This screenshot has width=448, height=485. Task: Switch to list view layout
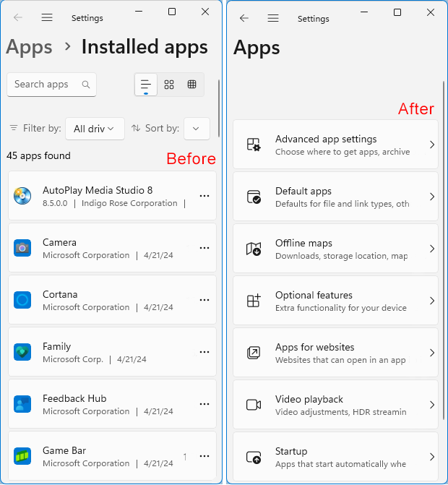pos(146,85)
